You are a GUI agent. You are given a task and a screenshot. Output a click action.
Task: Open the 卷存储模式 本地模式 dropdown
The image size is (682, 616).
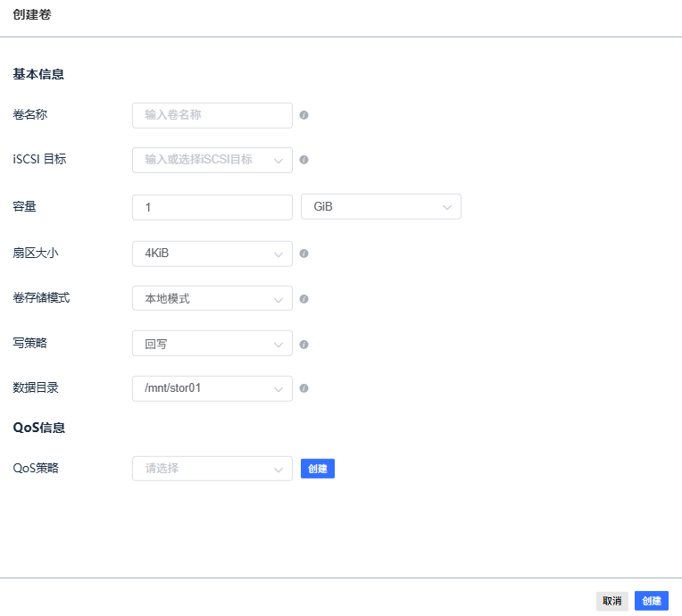[x=212, y=298]
